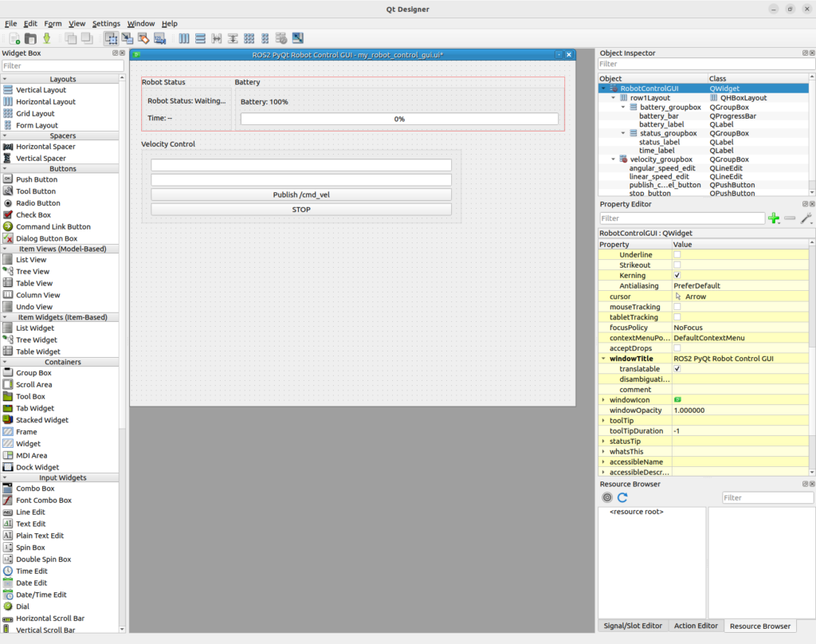This screenshot has width=816, height=644.
Task: Select Push Button in Widget Box
Action: [37, 179]
